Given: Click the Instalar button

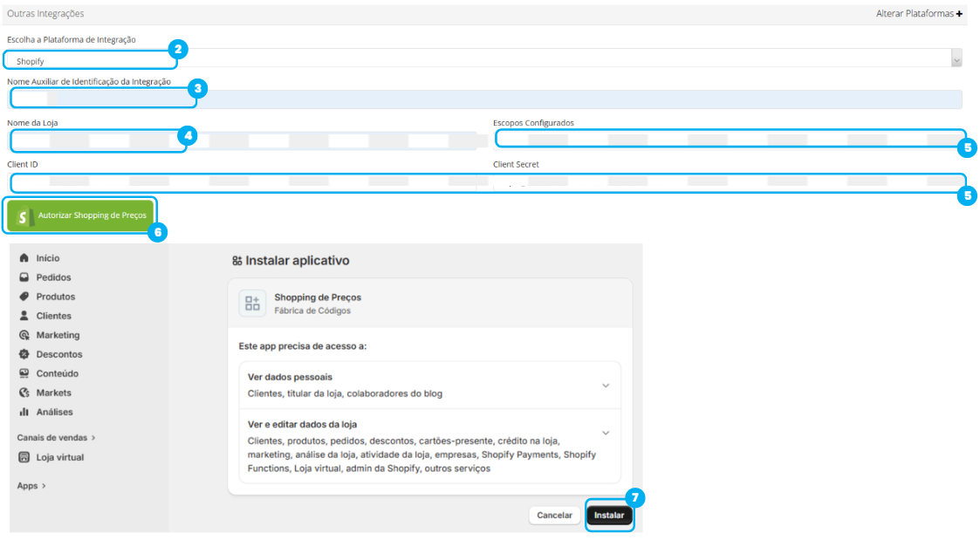Looking at the screenshot, I should 609,515.
